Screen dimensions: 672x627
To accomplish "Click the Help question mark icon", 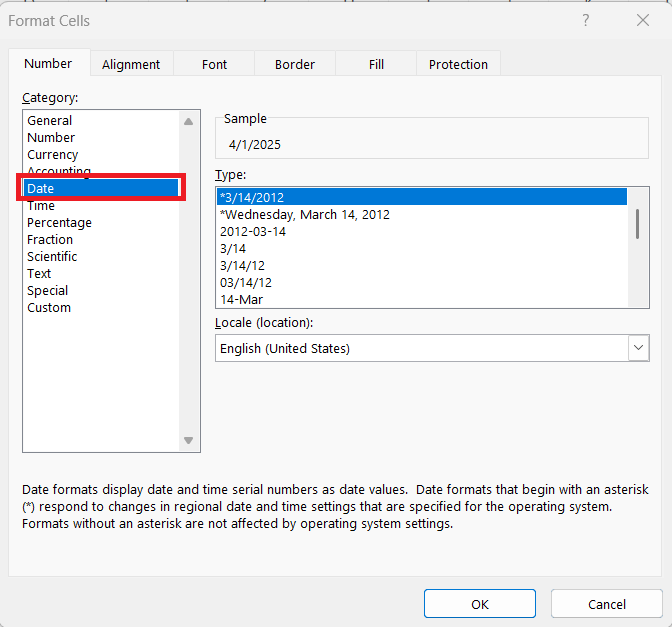I will click(x=585, y=20).
